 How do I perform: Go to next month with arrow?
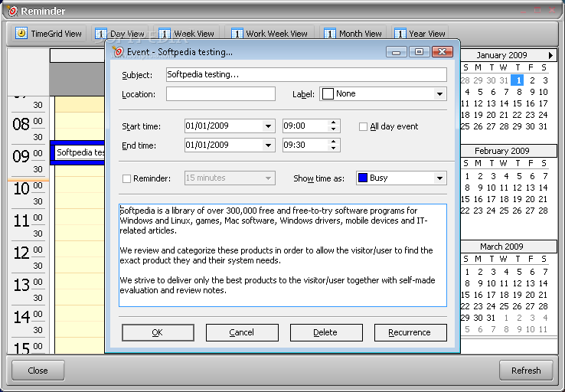pyautogui.click(x=550, y=55)
